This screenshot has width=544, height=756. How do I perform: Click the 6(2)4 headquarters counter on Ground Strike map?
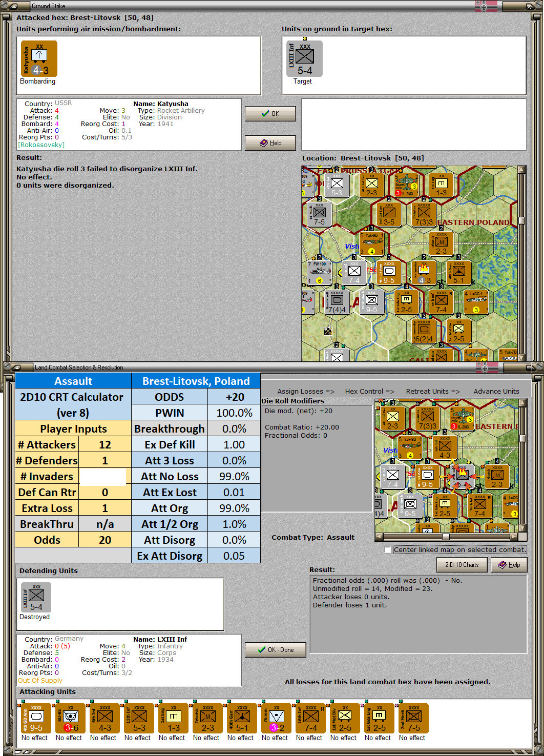424,331
